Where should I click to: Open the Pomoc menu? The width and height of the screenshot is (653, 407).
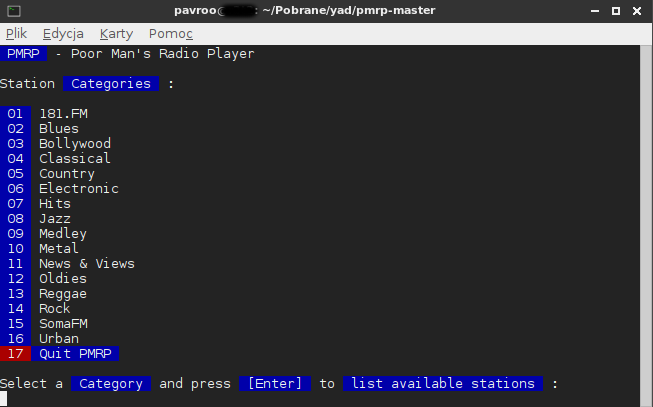pos(170,33)
